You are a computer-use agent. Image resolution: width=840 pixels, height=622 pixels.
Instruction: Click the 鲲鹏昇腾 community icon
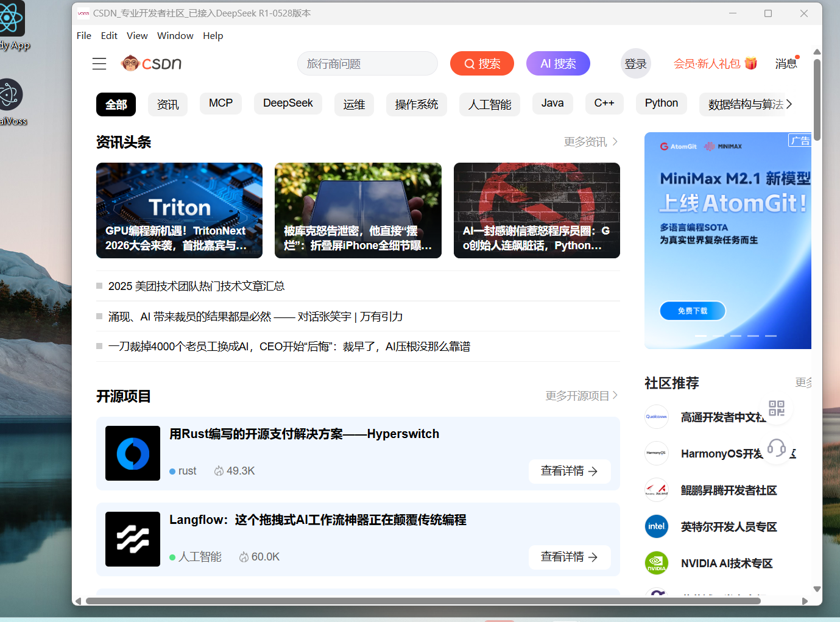click(x=657, y=490)
